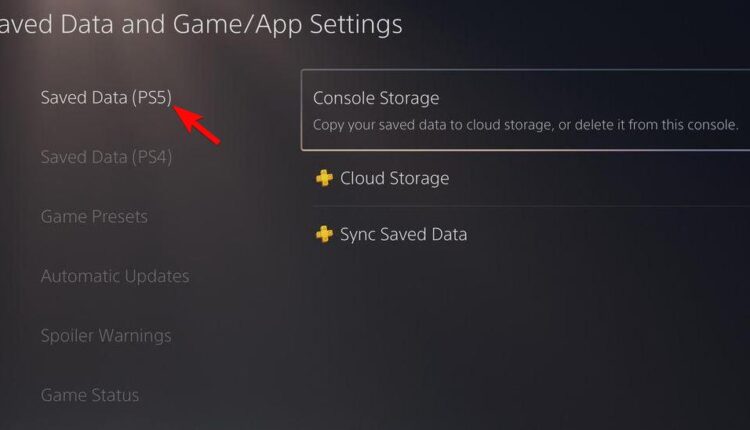750x430 pixels.
Task: Open the Saved Data (PS4) category
Action: pyautogui.click(x=107, y=157)
